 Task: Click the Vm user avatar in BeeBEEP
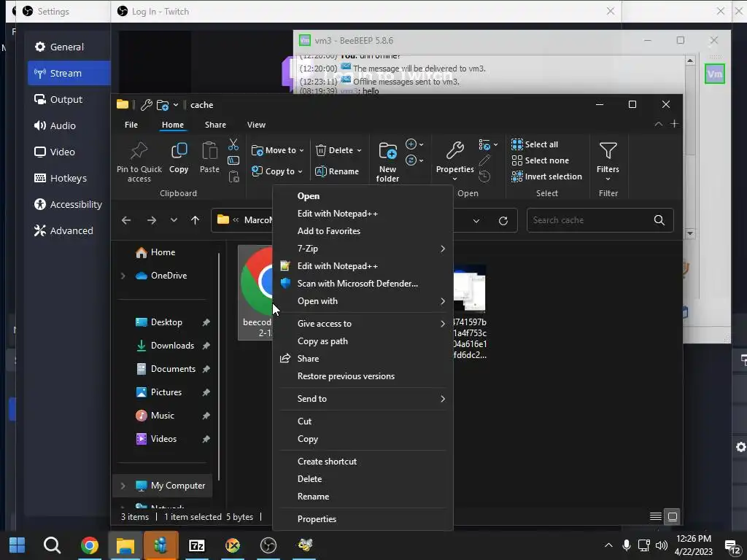click(x=715, y=74)
